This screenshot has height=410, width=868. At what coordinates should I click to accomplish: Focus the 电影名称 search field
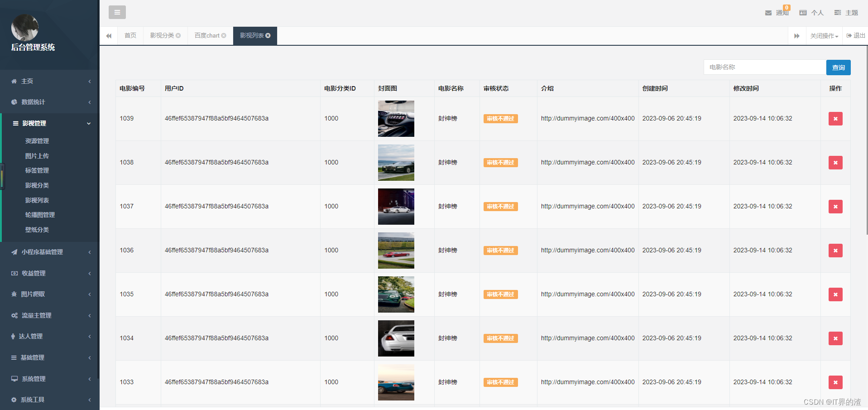click(765, 67)
